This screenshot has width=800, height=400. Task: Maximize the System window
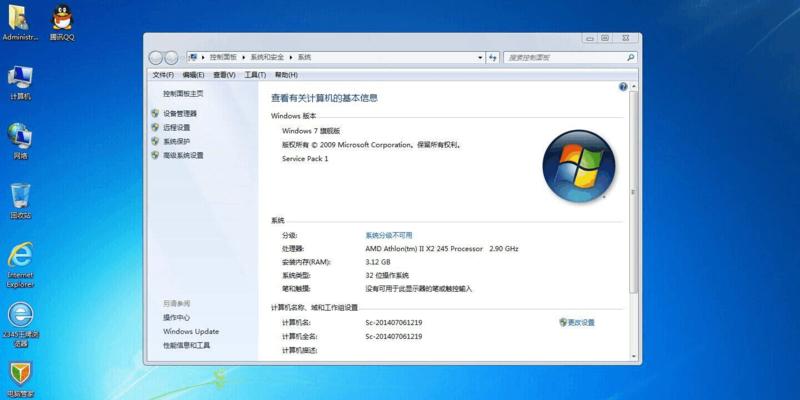tap(605, 38)
